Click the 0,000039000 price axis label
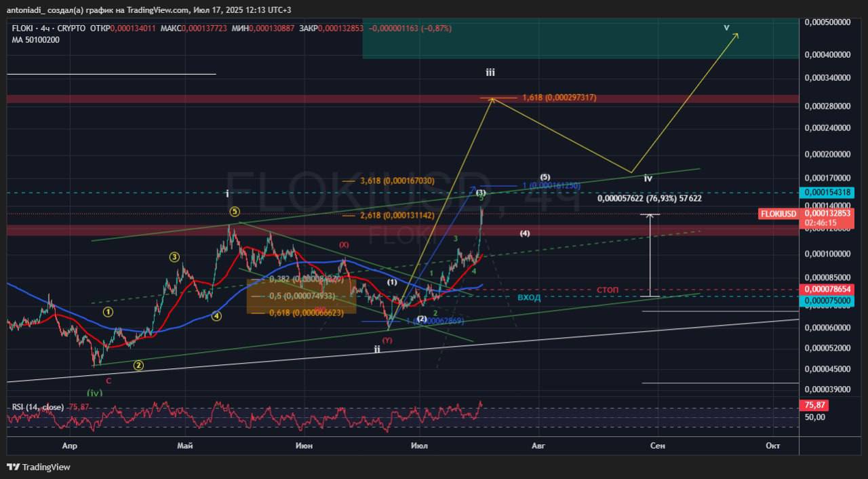868x479 pixels. (827, 389)
